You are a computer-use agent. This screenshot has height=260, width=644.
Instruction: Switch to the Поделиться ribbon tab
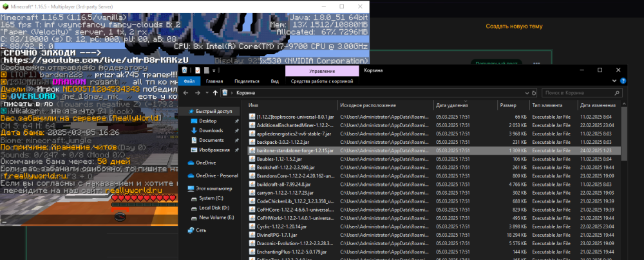[x=247, y=81]
